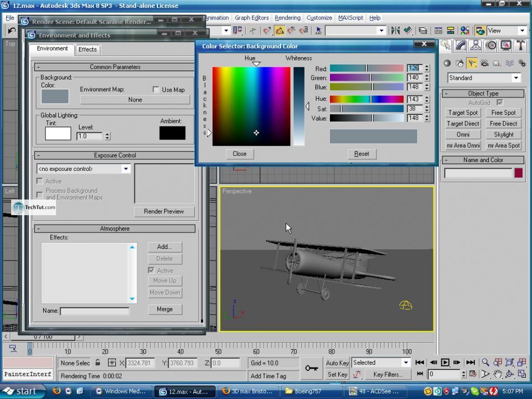This screenshot has height=399, width=532.
Task: Open the Layer Manager icon
Action: pyautogui.click(x=423, y=31)
